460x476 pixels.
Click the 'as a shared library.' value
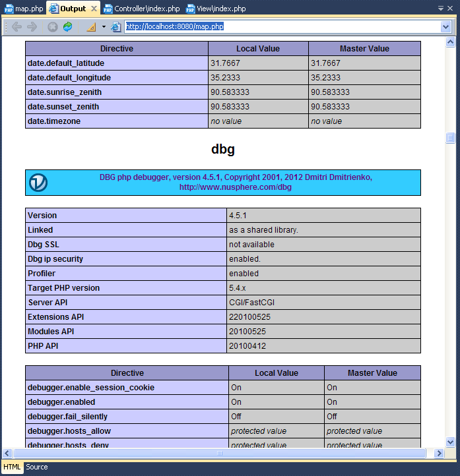[x=263, y=230]
